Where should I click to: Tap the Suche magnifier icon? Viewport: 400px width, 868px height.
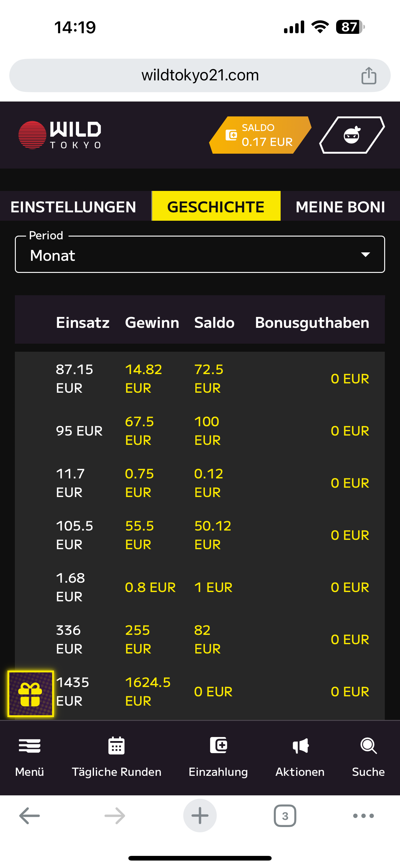click(x=368, y=746)
